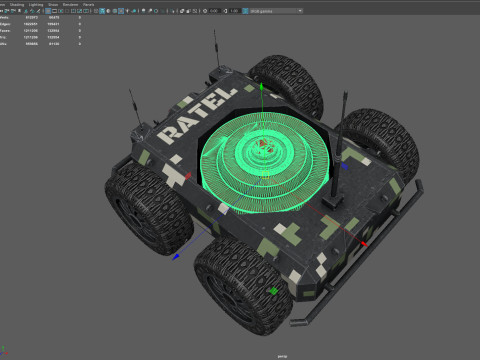Open the Panels menu
This screenshot has width=480, height=360.
(88, 5)
